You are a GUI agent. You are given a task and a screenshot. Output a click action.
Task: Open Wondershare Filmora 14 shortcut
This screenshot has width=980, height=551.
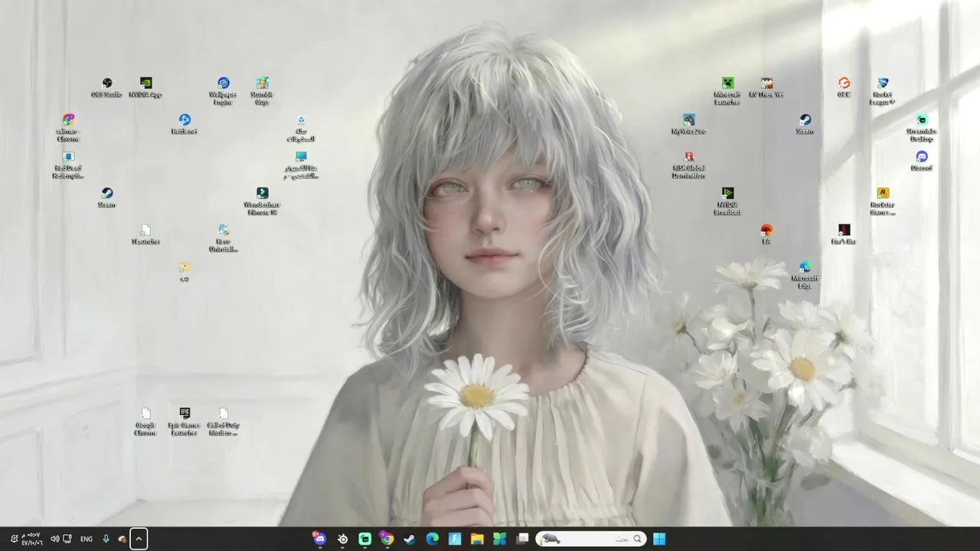[262, 201]
